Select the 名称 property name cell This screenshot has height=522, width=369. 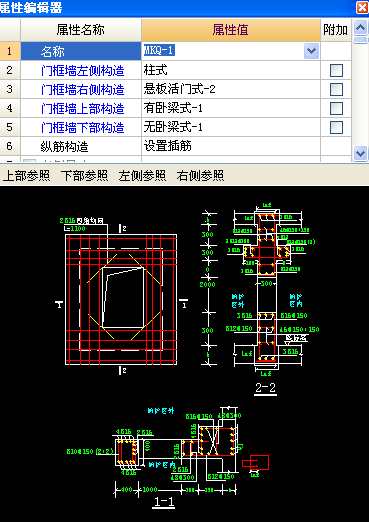click(x=81, y=51)
